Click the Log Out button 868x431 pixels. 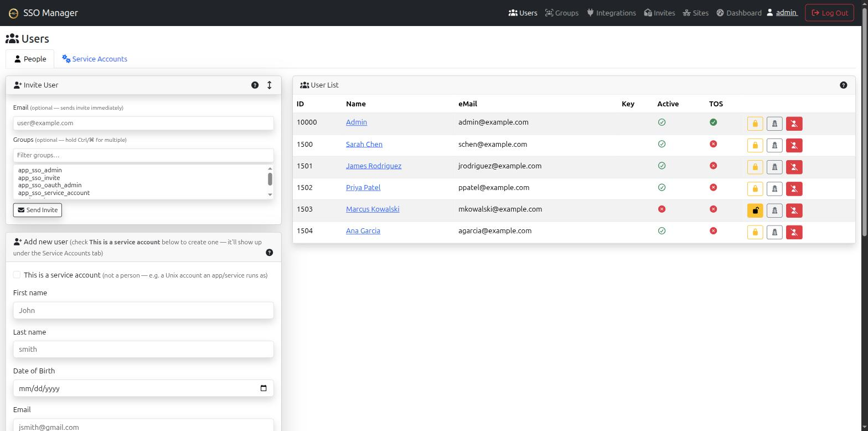(x=829, y=13)
